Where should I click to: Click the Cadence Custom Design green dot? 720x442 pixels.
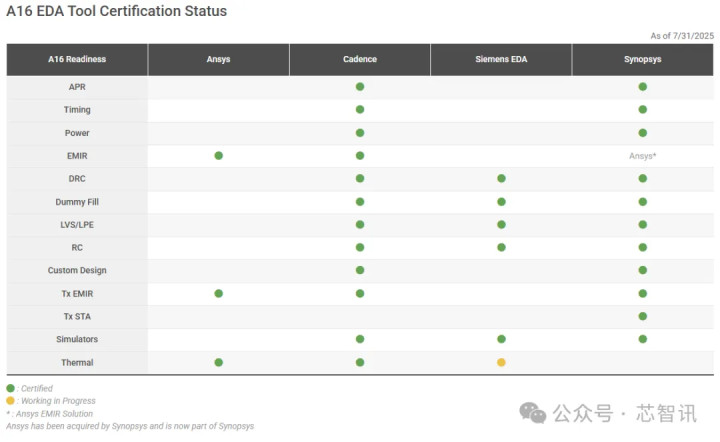click(x=360, y=270)
